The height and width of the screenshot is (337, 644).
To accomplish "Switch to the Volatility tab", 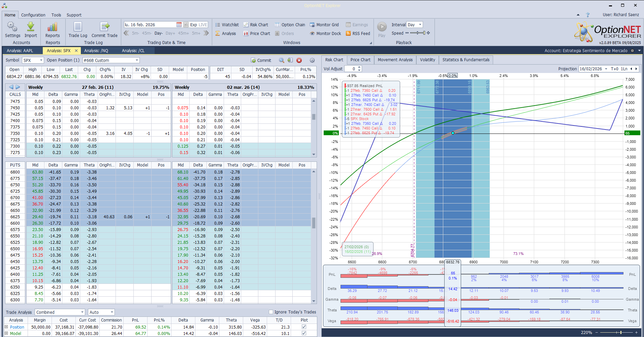I will 427,60.
